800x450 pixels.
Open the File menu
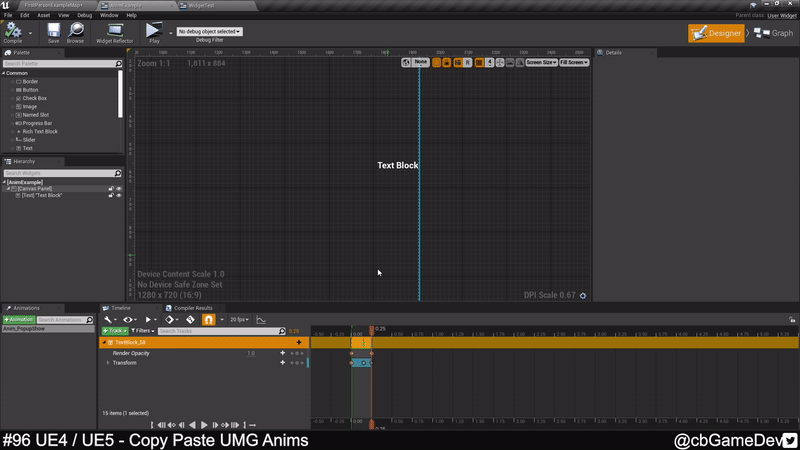tap(8, 15)
